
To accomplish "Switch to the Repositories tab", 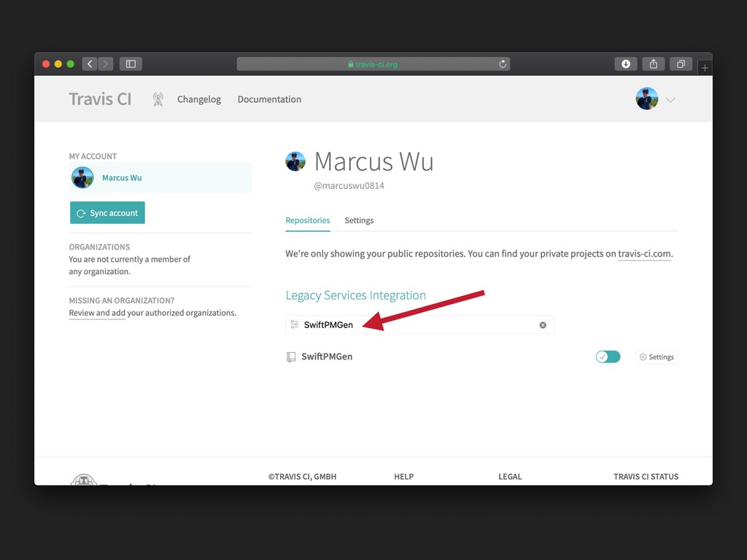I will (x=308, y=220).
